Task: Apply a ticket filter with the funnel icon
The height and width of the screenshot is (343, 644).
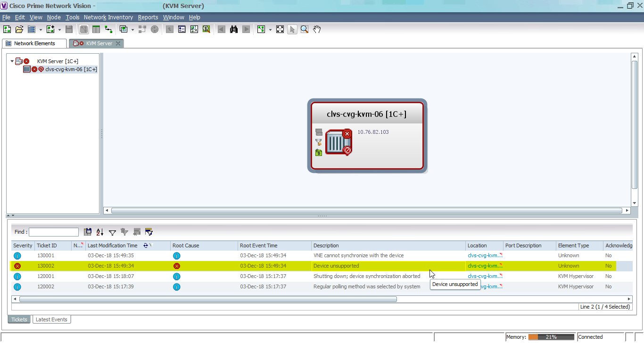Action: [x=112, y=231]
